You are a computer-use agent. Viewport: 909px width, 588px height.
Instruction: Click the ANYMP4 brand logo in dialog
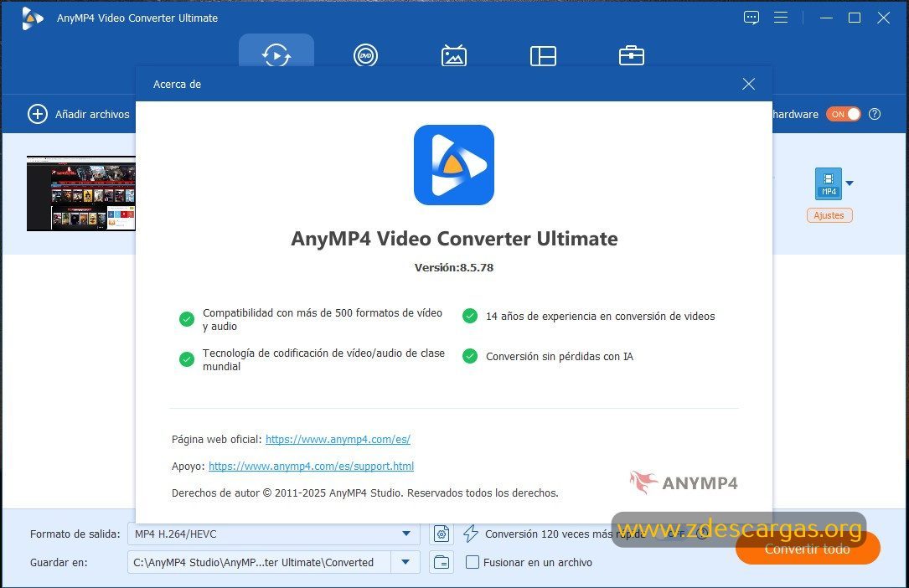pyautogui.click(x=684, y=482)
